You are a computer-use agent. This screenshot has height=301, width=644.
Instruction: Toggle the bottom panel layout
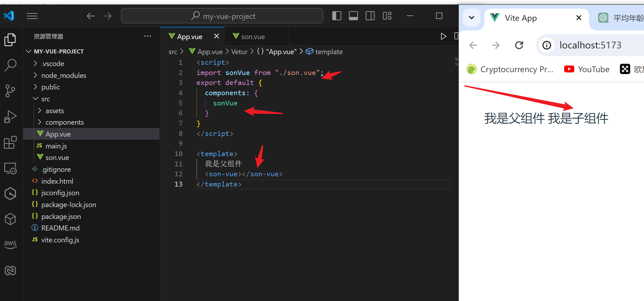click(x=353, y=16)
